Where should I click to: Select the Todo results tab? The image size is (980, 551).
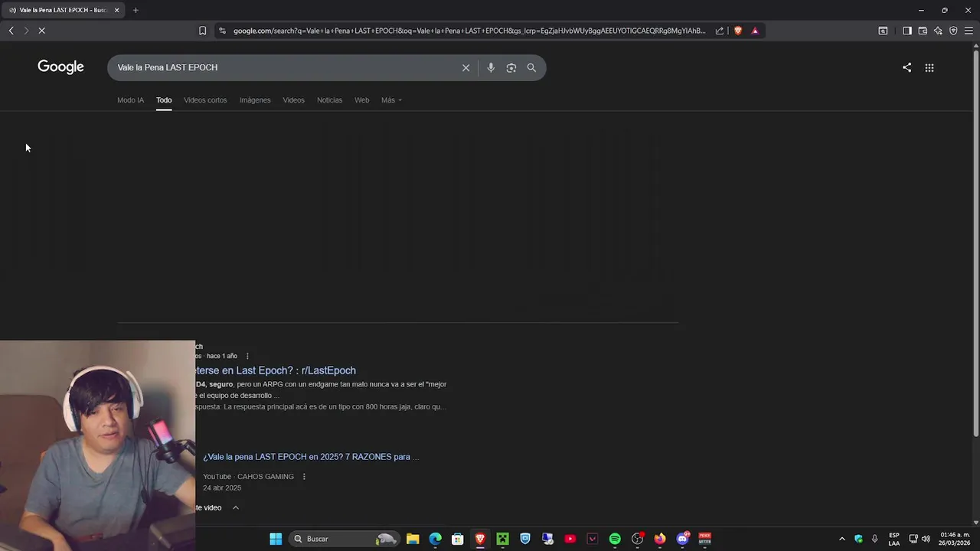(164, 100)
